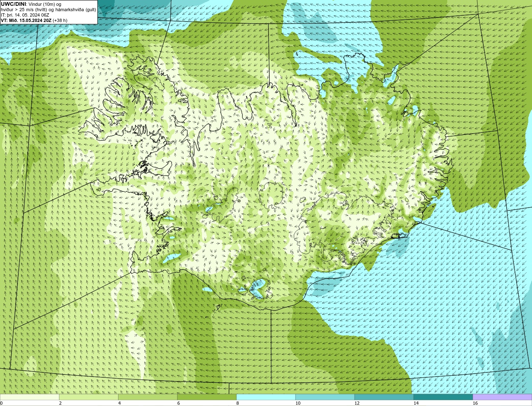
Task: Click the 14–16 m/s dark teal legend swatch
Action: tap(443, 397)
